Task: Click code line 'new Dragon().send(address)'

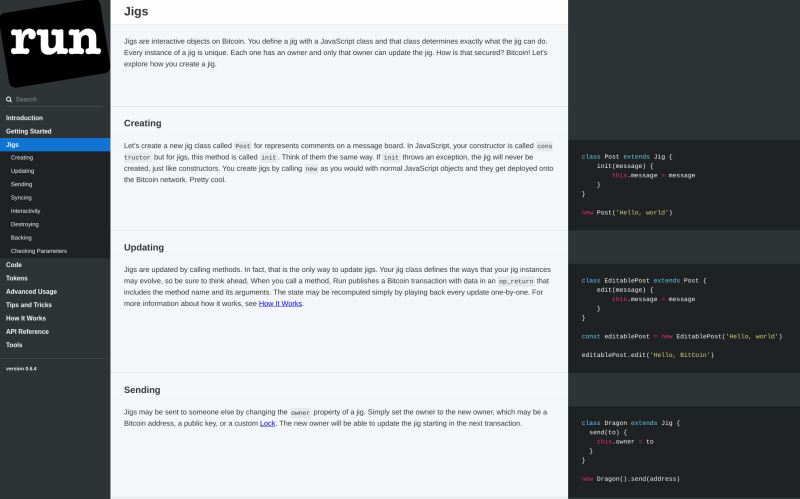Action: [x=631, y=479]
